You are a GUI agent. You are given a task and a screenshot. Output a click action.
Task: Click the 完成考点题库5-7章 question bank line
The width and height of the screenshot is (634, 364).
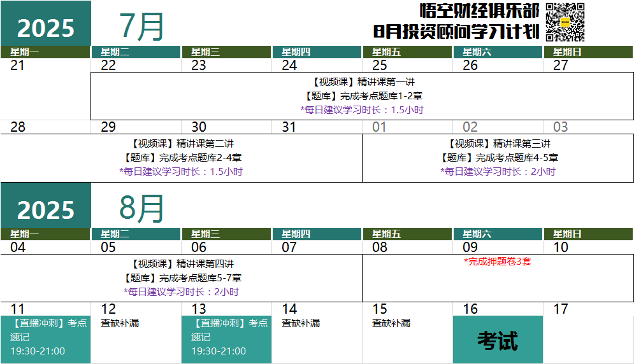(182, 278)
